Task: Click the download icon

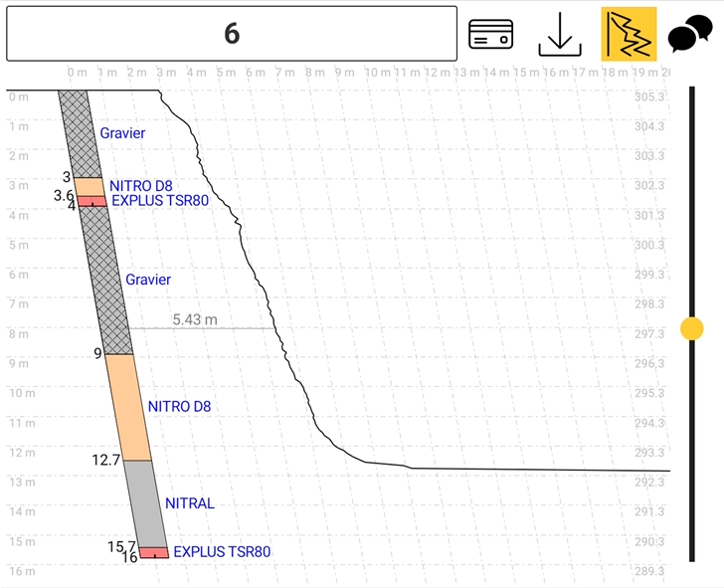Action: coord(560,35)
